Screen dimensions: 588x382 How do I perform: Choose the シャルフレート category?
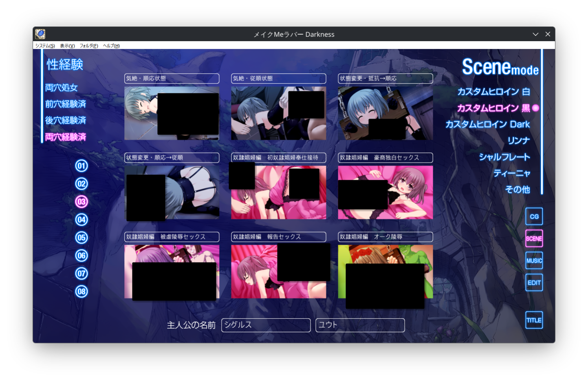tap(504, 157)
